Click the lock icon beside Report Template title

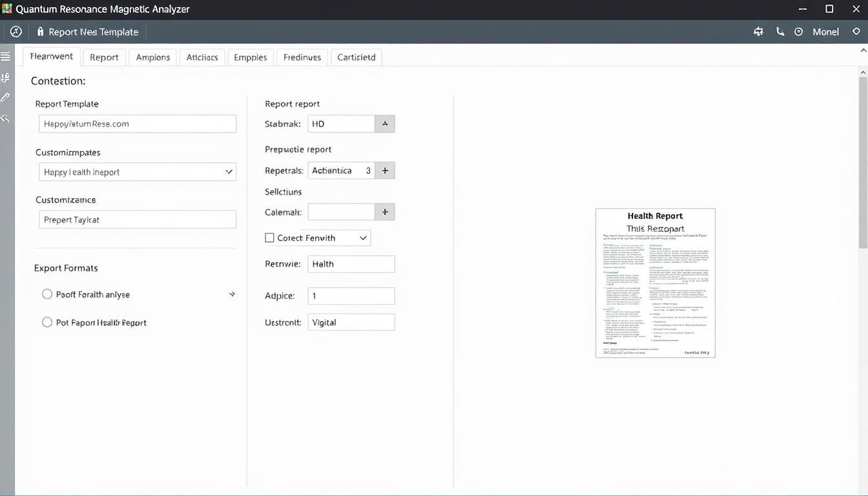pyautogui.click(x=40, y=32)
